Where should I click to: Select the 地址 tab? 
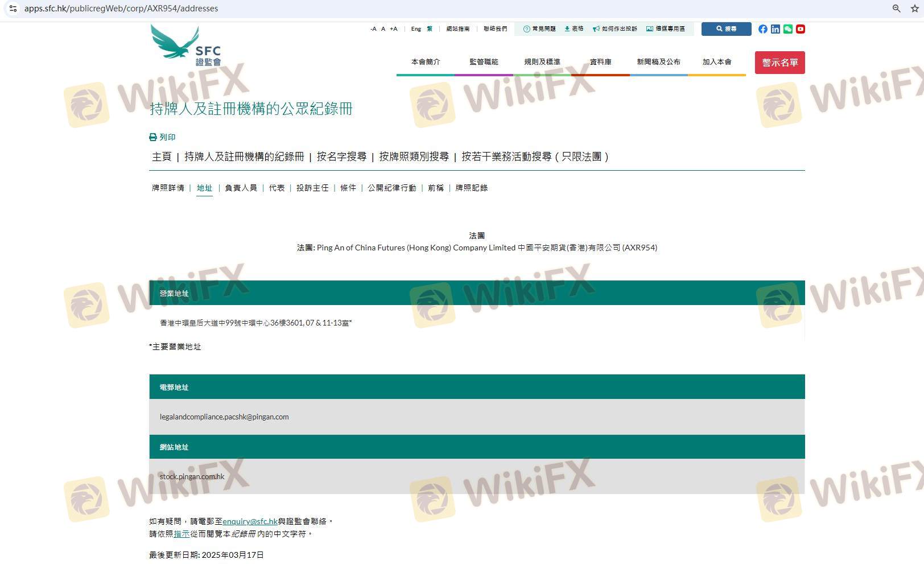204,188
